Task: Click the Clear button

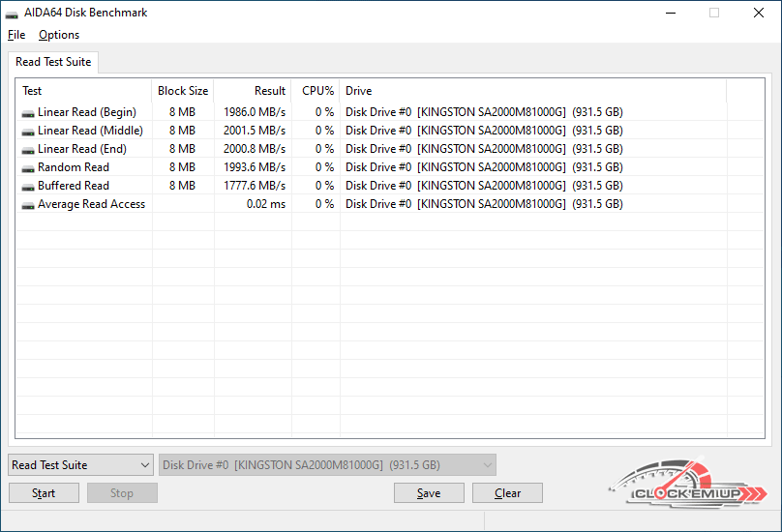Action: pyautogui.click(x=507, y=493)
